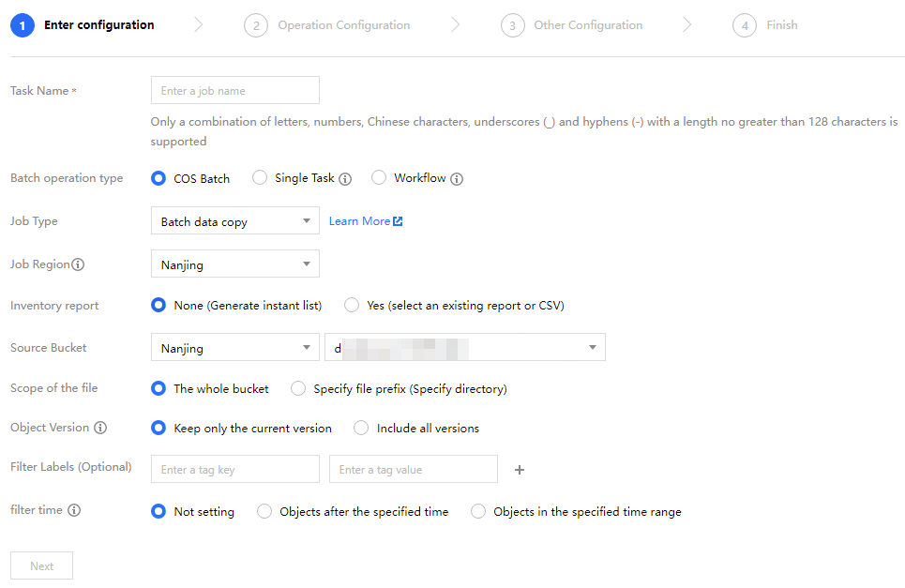
Task: Click the info icon beside Workflow
Action: 457,179
